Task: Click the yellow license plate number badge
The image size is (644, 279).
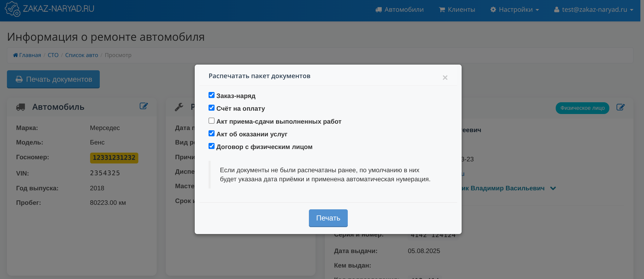Action: point(114,158)
